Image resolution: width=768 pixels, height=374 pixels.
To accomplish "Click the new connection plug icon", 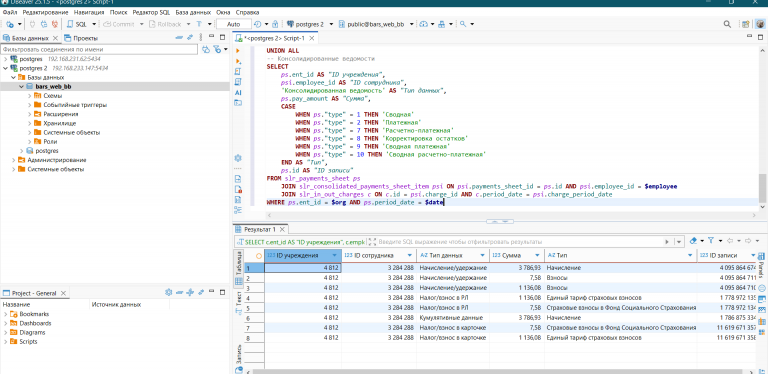I will tap(10, 24).
